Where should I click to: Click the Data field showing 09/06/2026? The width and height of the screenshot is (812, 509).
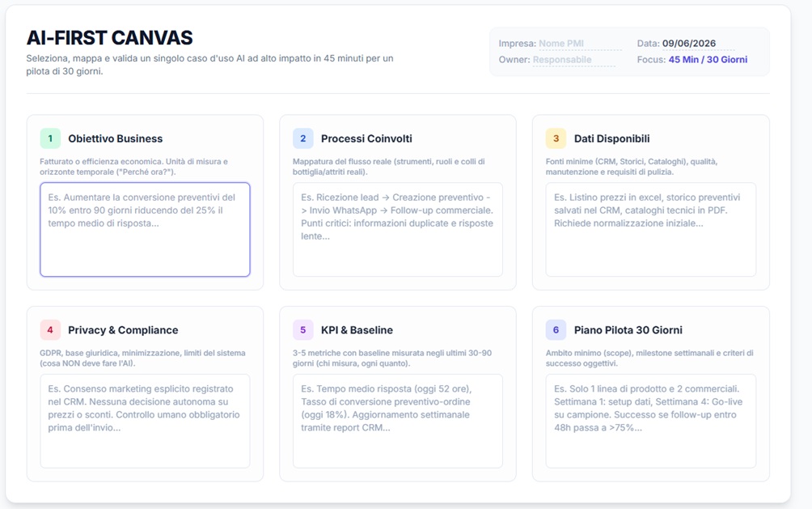click(698, 44)
